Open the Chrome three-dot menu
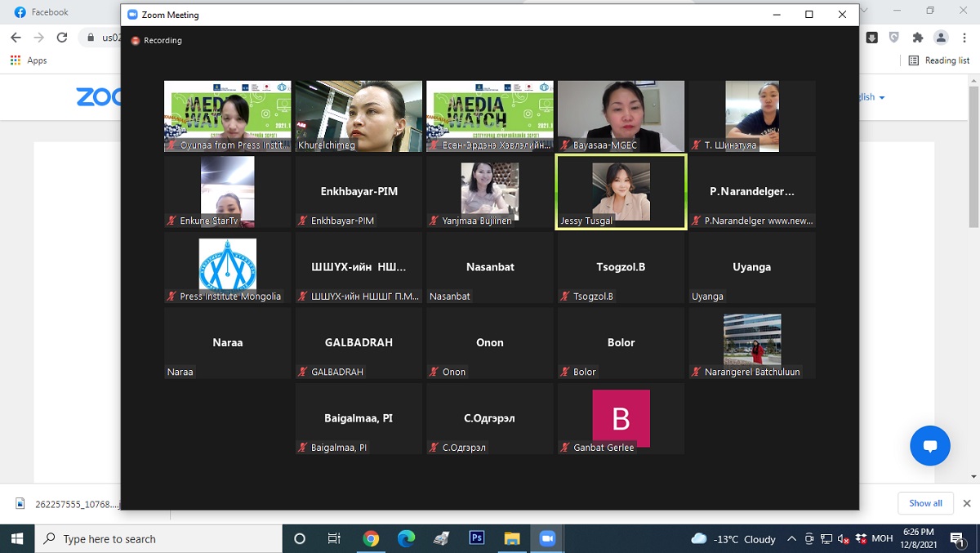Image resolution: width=980 pixels, height=553 pixels. [x=964, y=38]
